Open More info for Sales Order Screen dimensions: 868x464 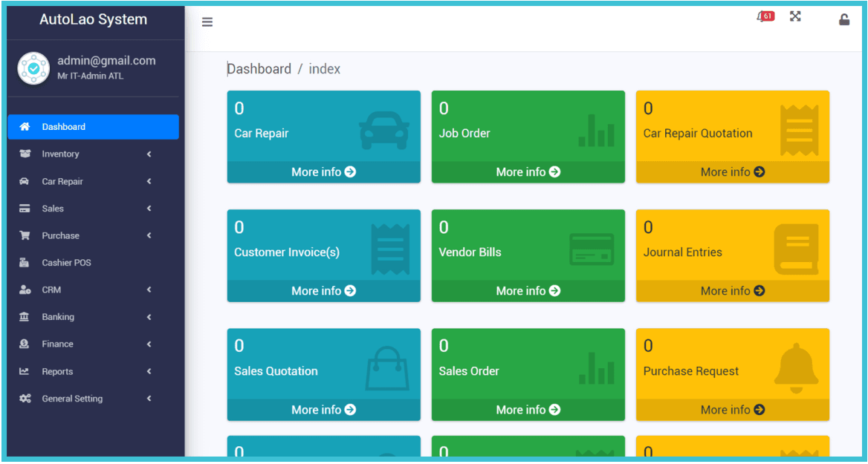coord(528,410)
